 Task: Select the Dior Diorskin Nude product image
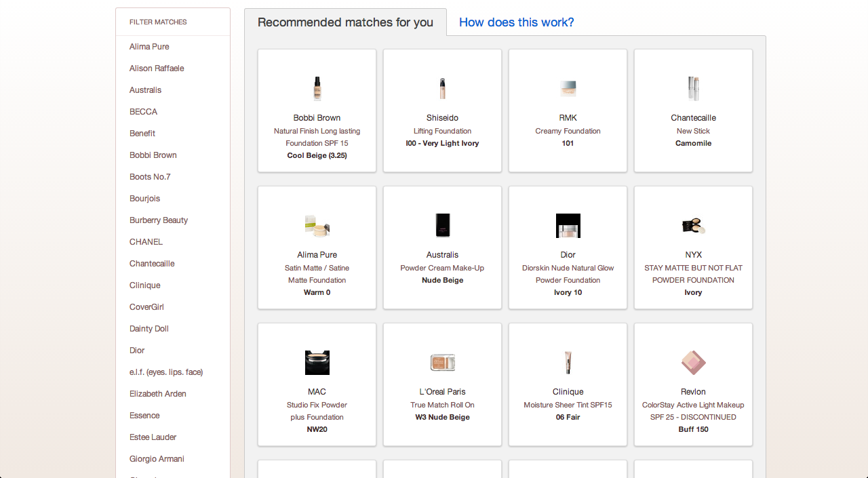pyautogui.click(x=568, y=226)
